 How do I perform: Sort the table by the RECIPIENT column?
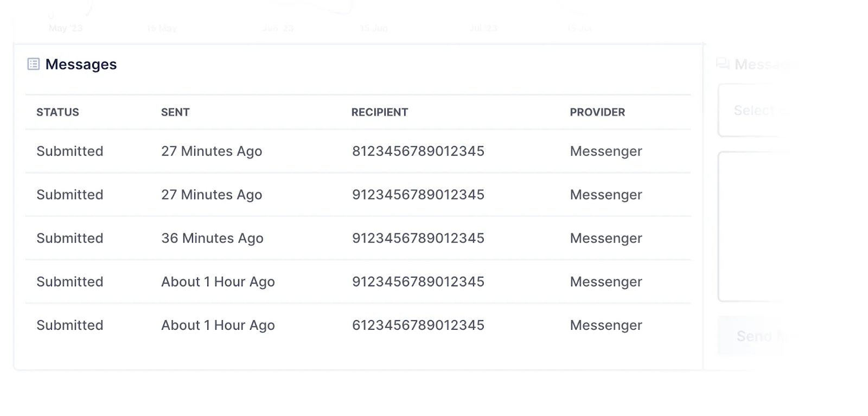[x=380, y=112]
